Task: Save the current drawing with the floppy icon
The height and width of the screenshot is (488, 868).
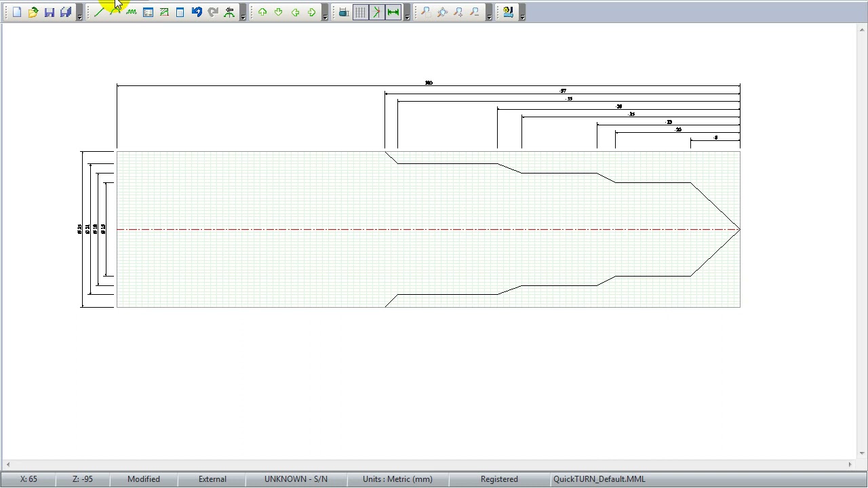Action: [50, 12]
